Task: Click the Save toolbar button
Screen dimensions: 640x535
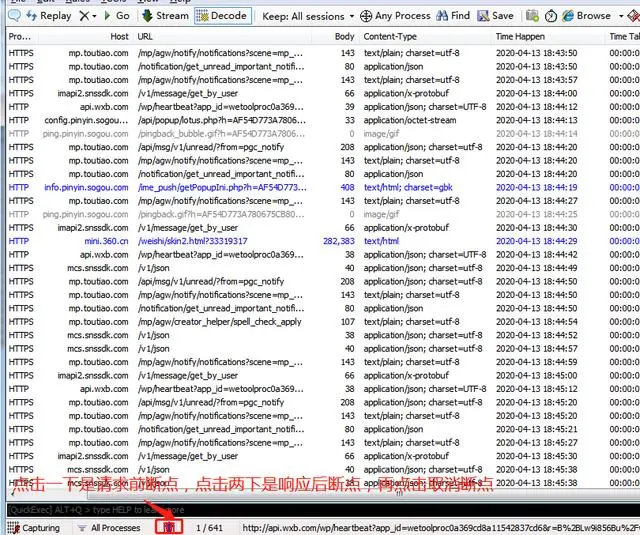Action: [496, 16]
